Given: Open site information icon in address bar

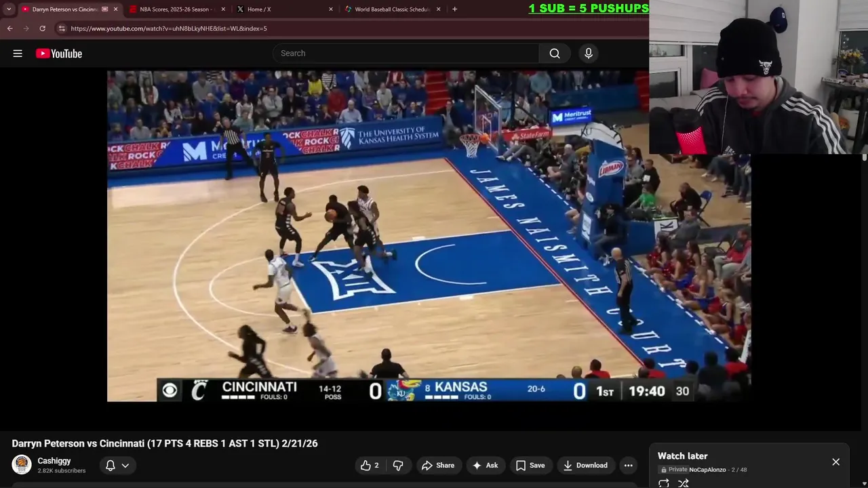Looking at the screenshot, I should [62, 28].
